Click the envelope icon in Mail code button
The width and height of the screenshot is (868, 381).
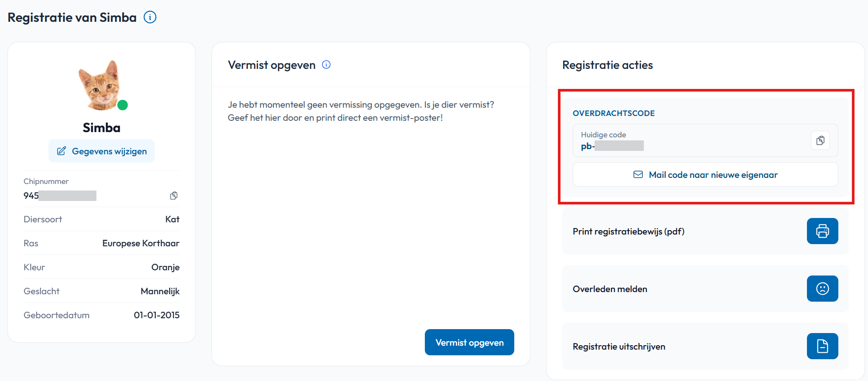coord(638,174)
